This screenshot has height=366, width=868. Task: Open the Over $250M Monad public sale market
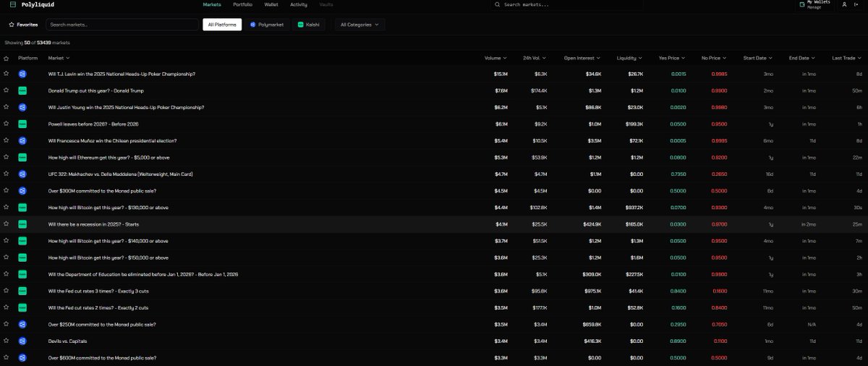click(x=102, y=324)
